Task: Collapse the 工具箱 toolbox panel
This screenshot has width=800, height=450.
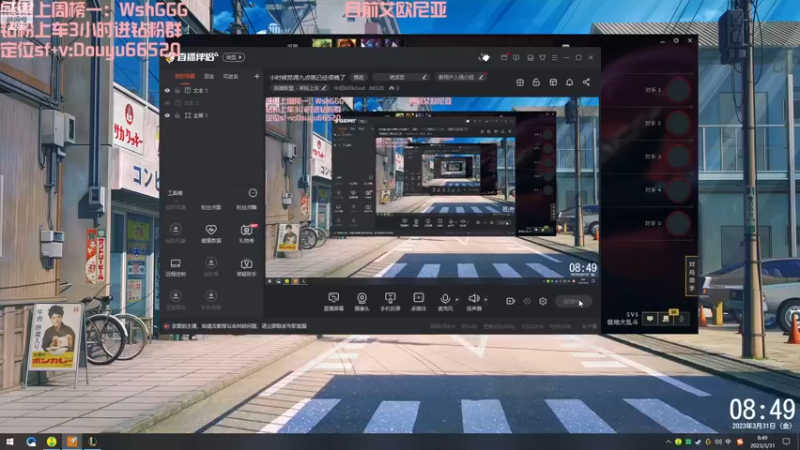Action: [x=253, y=193]
